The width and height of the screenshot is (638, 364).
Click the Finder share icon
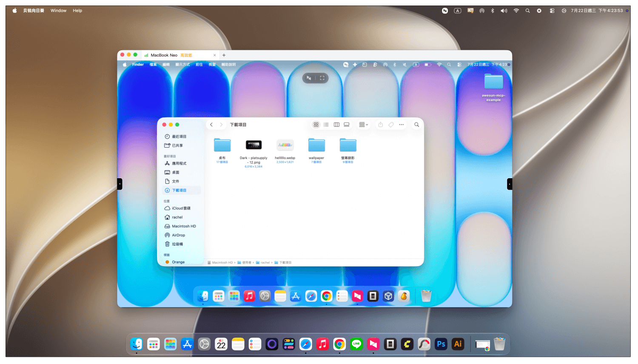pos(381,125)
